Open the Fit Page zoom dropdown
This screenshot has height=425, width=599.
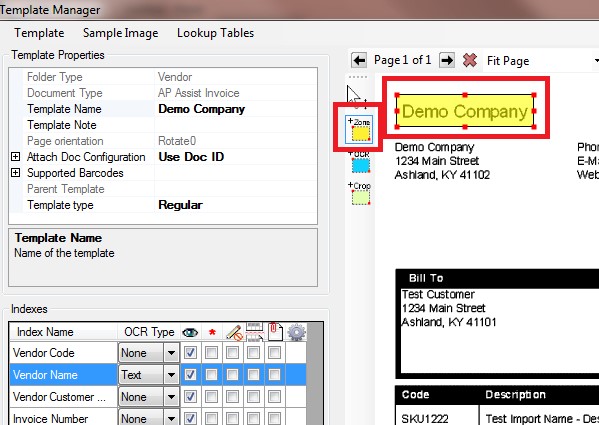click(541, 61)
